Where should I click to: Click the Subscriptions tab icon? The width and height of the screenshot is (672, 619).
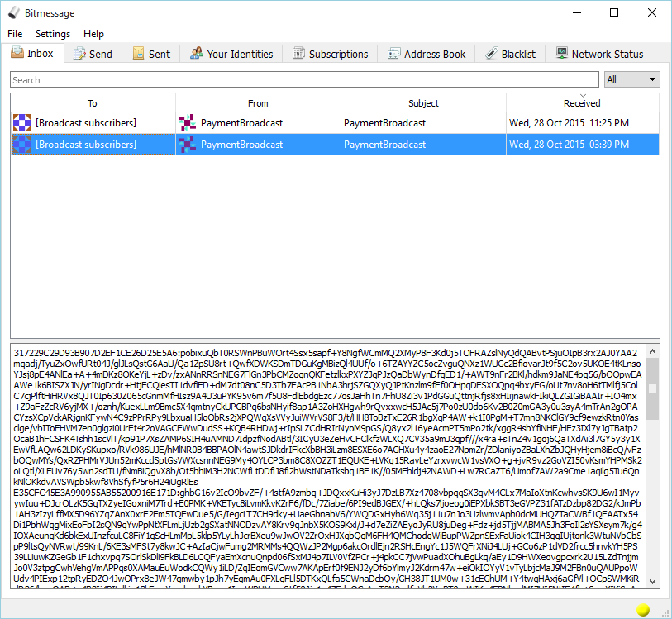pyautogui.click(x=298, y=54)
